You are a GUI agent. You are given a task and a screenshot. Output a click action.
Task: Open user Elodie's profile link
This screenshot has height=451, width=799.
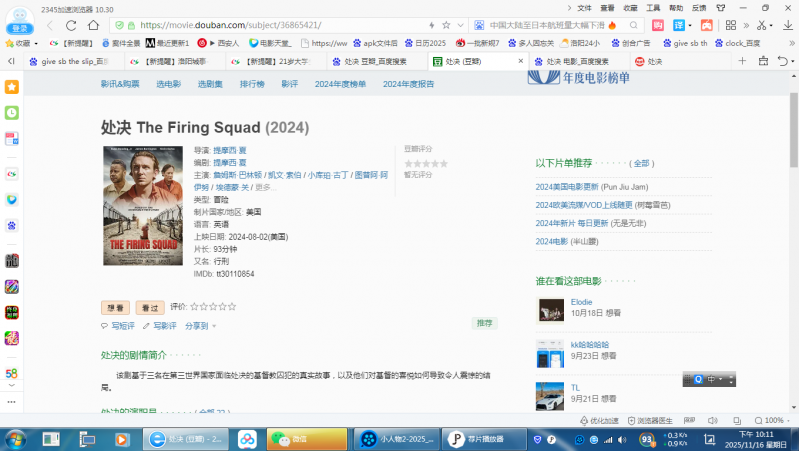581,302
